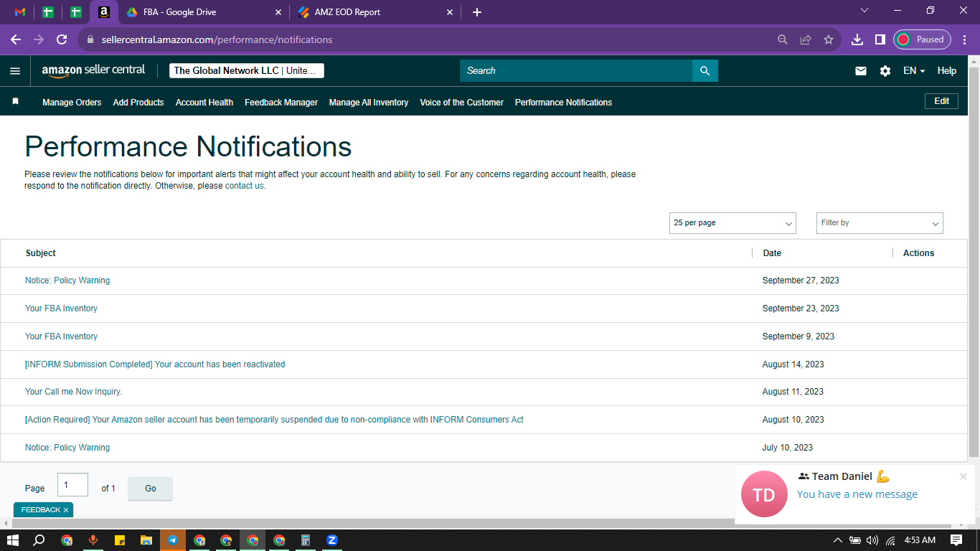Image resolution: width=980 pixels, height=551 pixels.
Task: View site info via the address bar lock icon
Action: (90, 39)
